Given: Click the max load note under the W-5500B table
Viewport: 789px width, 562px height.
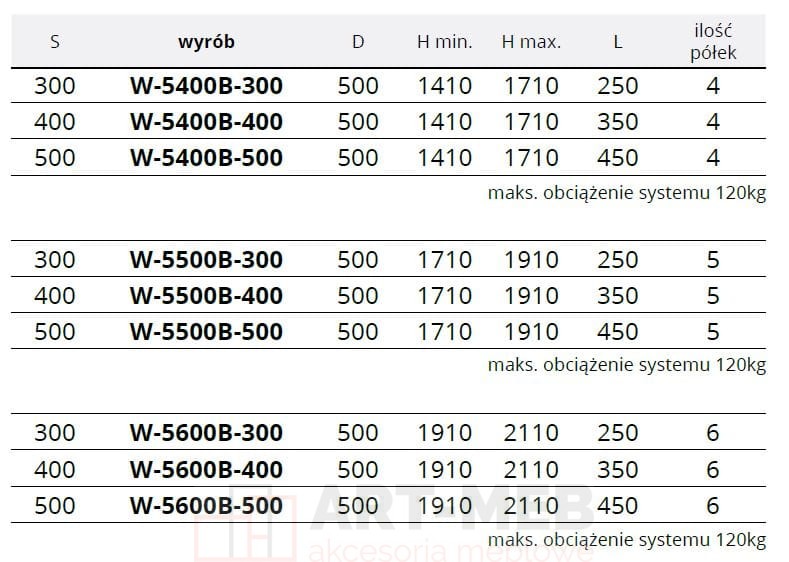Looking at the screenshot, I should [626, 365].
